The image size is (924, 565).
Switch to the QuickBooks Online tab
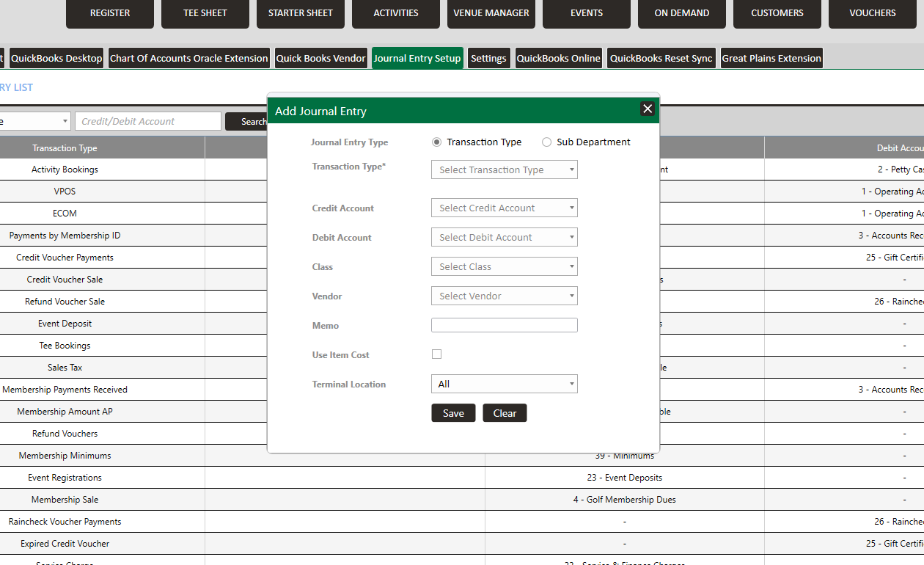[x=558, y=59]
